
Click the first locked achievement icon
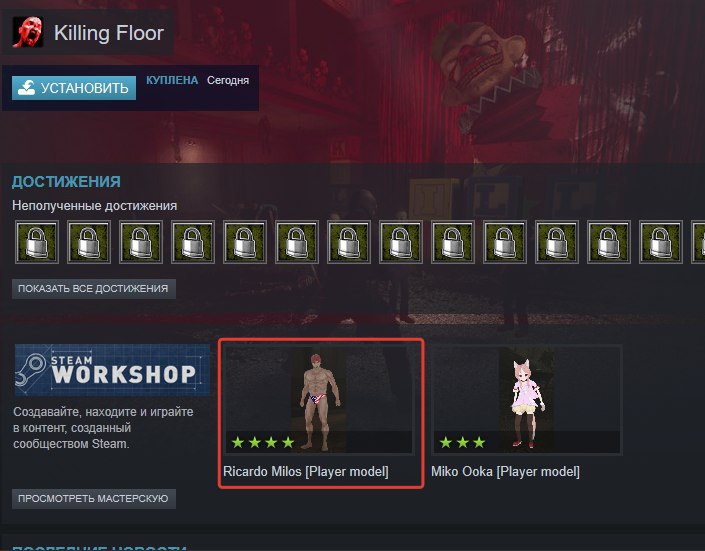(37, 242)
